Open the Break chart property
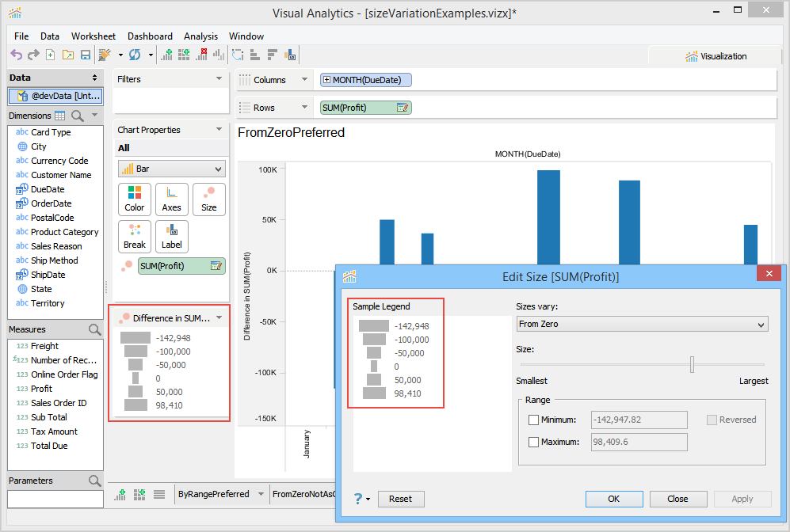The width and height of the screenshot is (790, 532). click(x=135, y=236)
